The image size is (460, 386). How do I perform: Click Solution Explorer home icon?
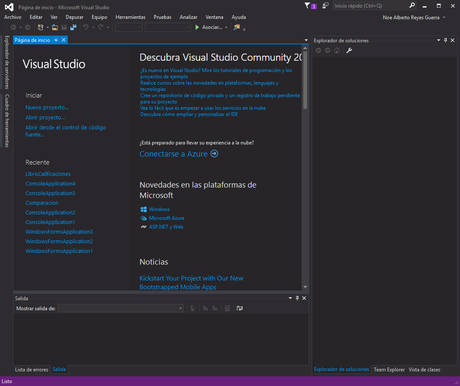click(x=337, y=50)
